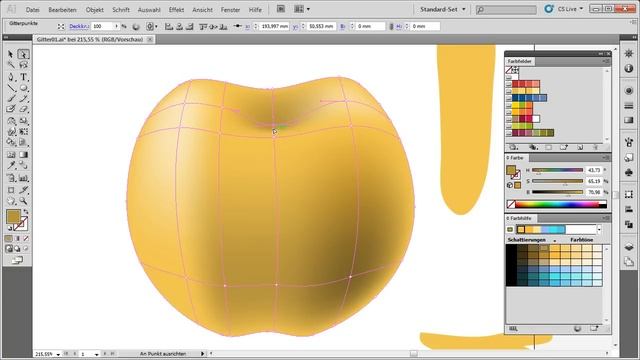Select the Column Graph tool
This screenshot has width=640, height=360.
point(24,178)
